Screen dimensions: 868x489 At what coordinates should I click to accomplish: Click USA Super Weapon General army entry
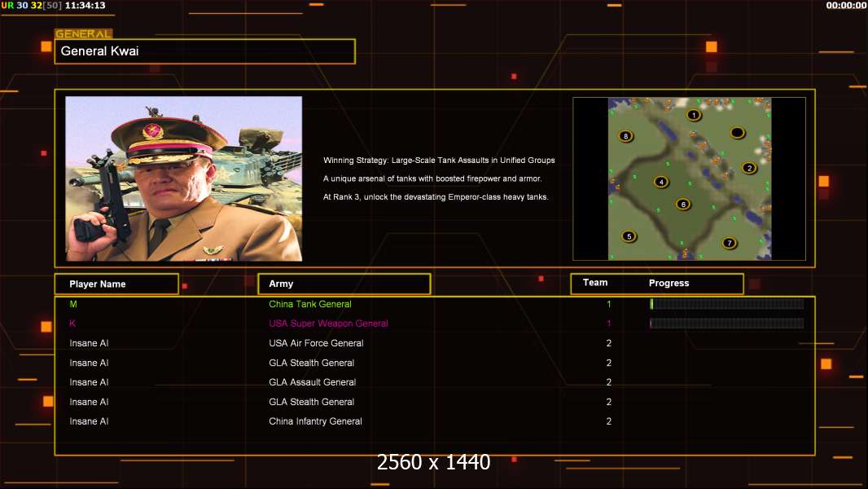coord(328,324)
